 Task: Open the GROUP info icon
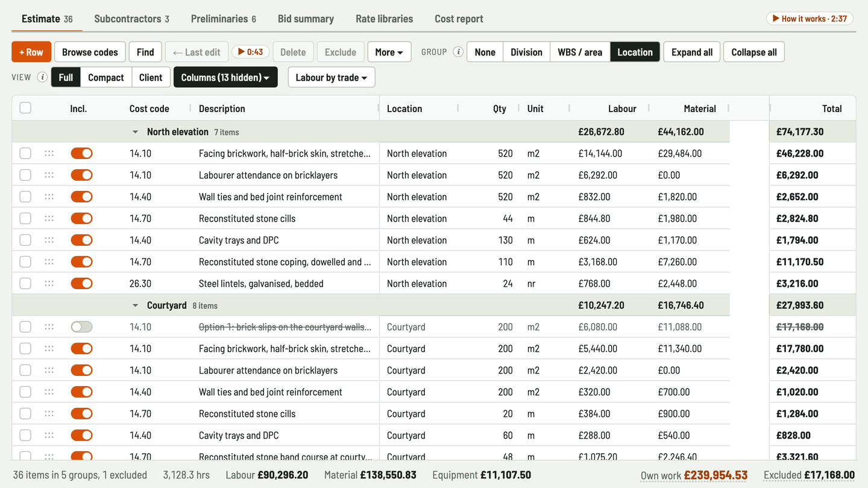pos(458,52)
